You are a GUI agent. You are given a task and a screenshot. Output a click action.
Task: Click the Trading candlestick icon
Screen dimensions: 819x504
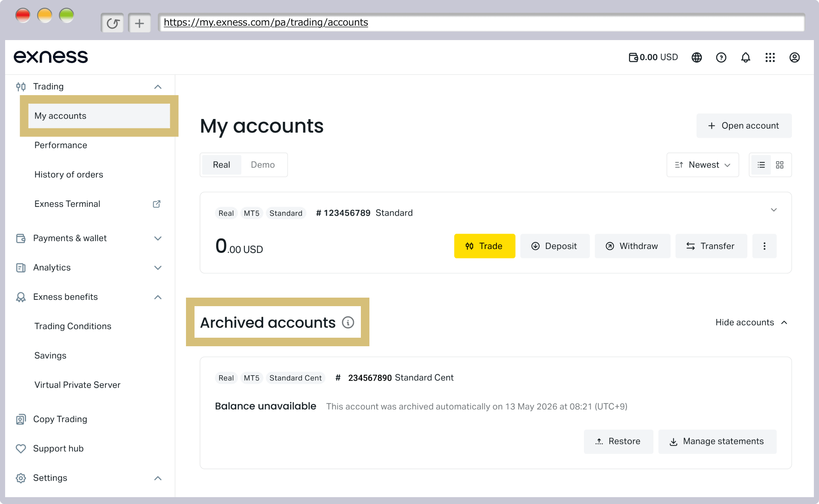pyautogui.click(x=21, y=87)
